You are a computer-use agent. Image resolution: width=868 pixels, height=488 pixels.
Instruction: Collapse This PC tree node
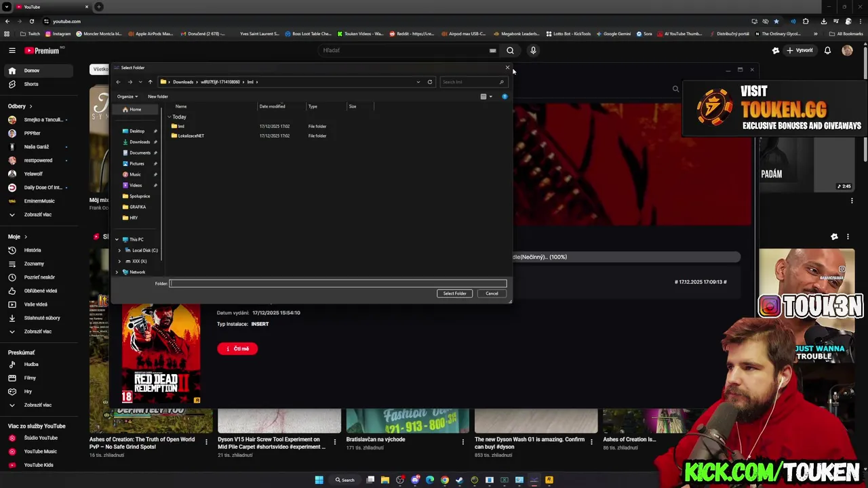117,239
